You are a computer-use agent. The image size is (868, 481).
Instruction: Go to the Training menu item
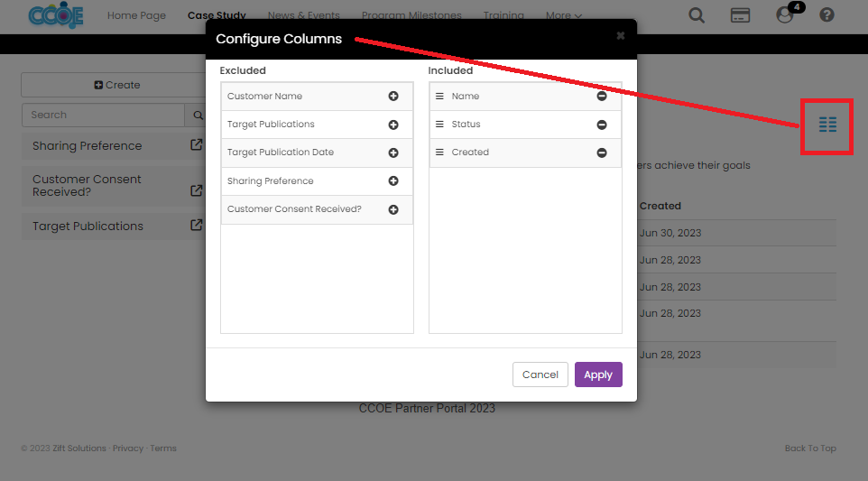(503, 15)
